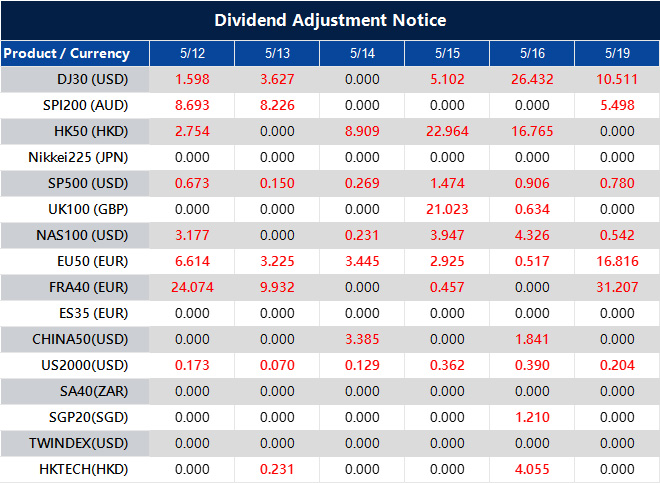Click the 26.432 dividend value for DJ30
Image resolution: width=660 pixels, height=483 pixels.
point(532,80)
